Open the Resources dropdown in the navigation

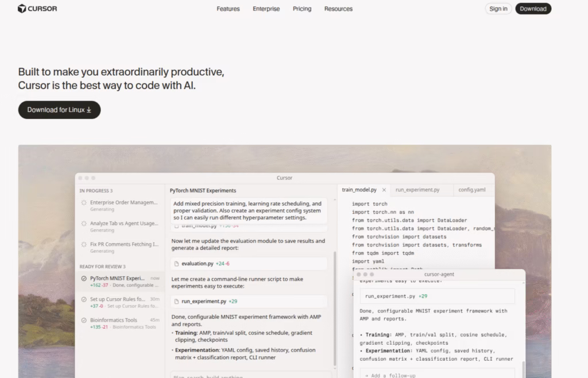point(338,9)
